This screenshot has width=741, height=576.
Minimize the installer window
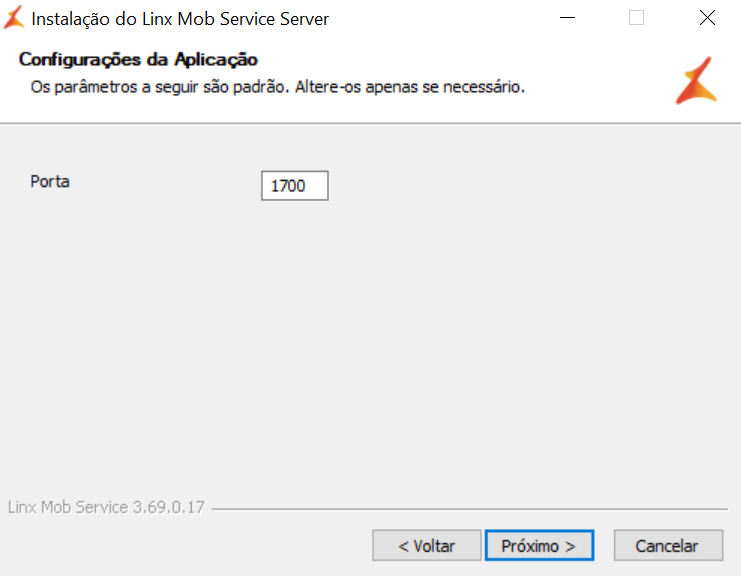point(567,18)
